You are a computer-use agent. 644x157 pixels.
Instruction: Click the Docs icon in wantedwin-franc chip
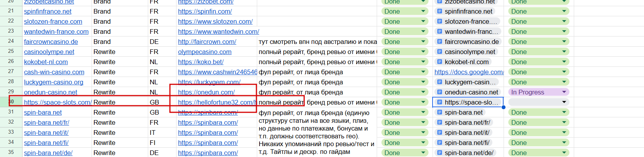tap(440, 31)
